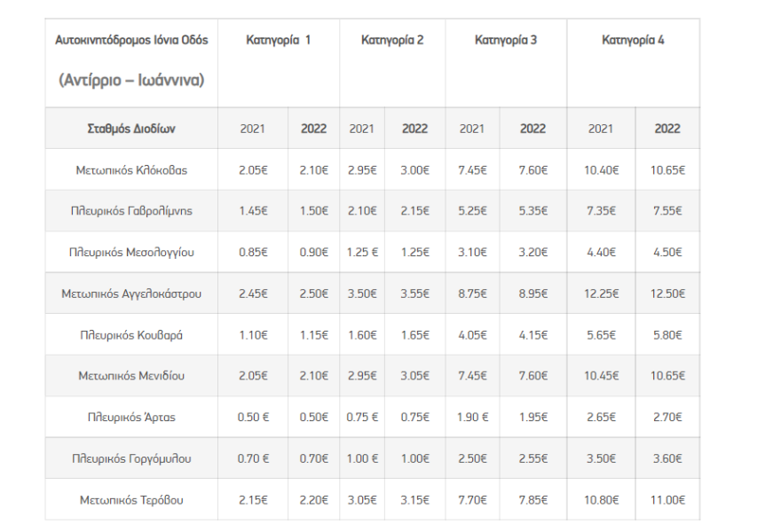
Task: Click the 'Πλευρικός Γοργόμυλου' station name
Action: point(131,458)
